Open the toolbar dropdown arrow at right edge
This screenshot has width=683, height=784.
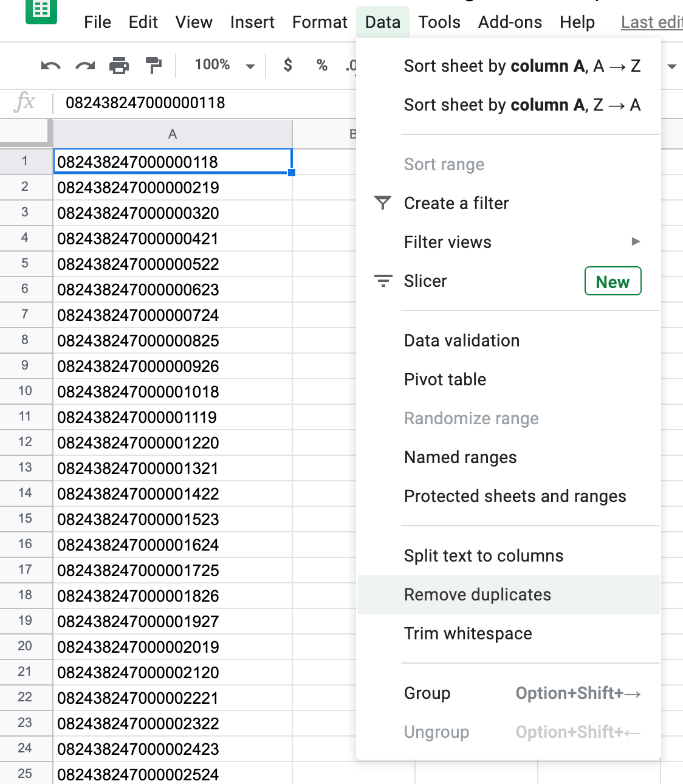click(672, 66)
